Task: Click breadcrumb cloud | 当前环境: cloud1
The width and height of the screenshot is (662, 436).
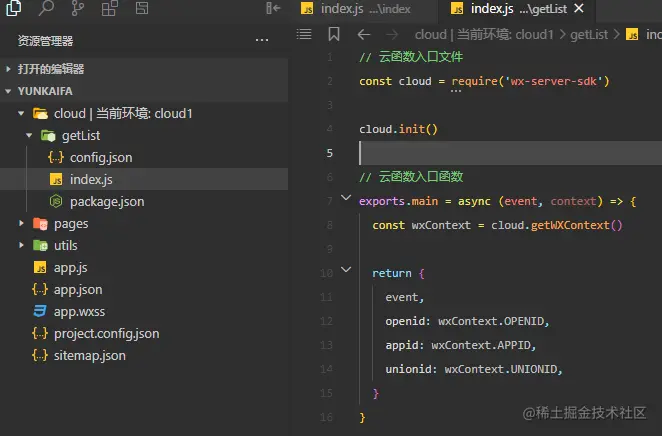Action: click(484, 34)
